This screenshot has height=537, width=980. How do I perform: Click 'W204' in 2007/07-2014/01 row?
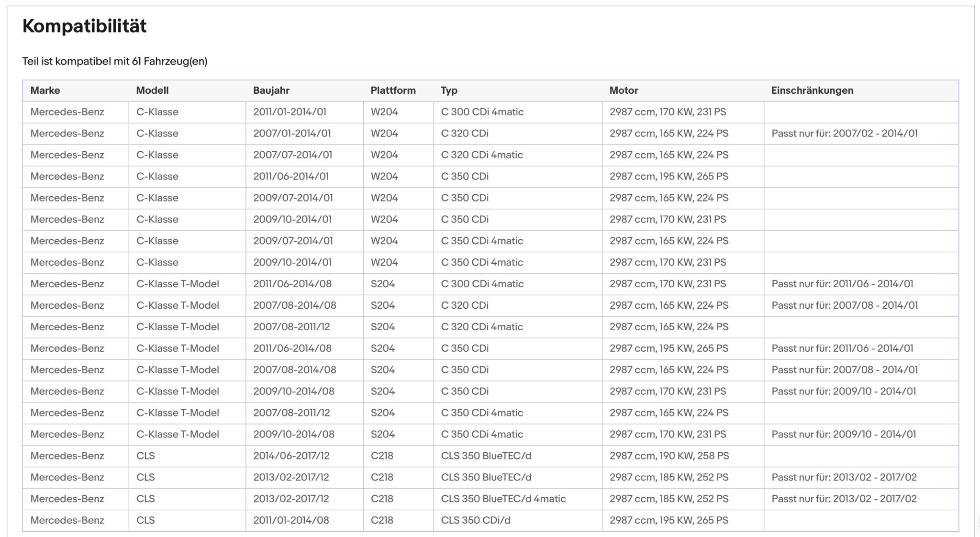coord(384,155)
